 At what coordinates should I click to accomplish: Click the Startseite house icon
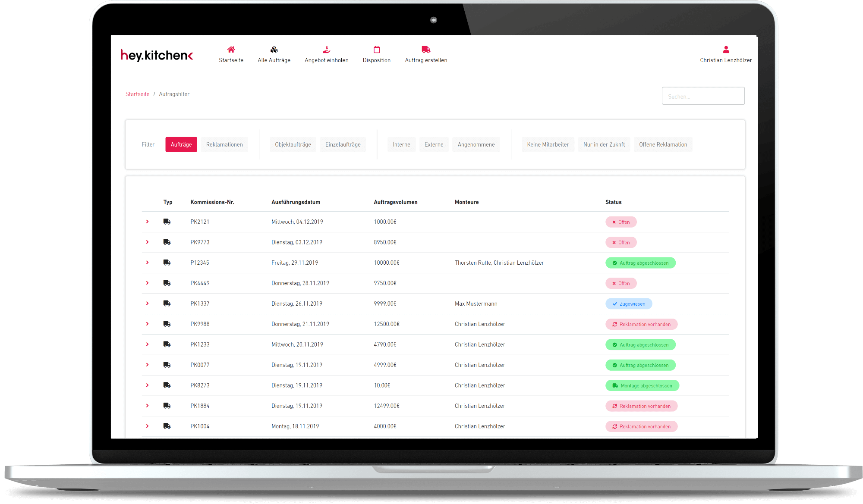[x=231, y=50]
